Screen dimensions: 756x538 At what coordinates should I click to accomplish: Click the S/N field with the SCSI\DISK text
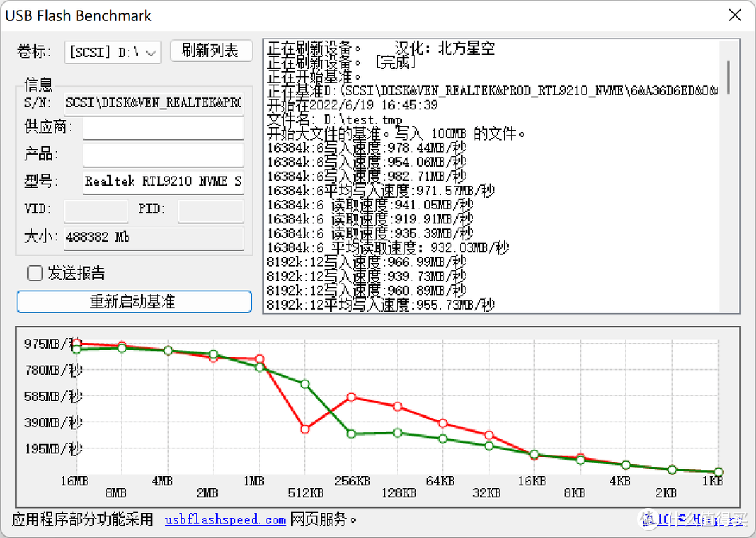pos(154,103)
